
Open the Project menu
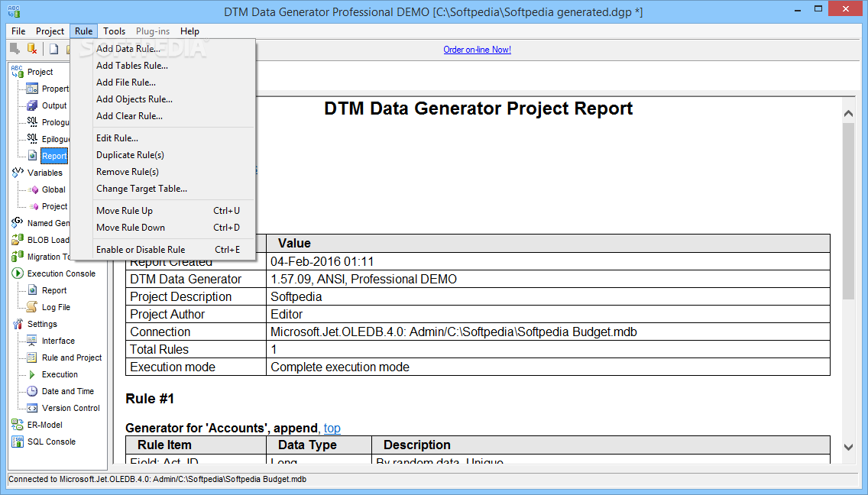(x=50, y=31)
